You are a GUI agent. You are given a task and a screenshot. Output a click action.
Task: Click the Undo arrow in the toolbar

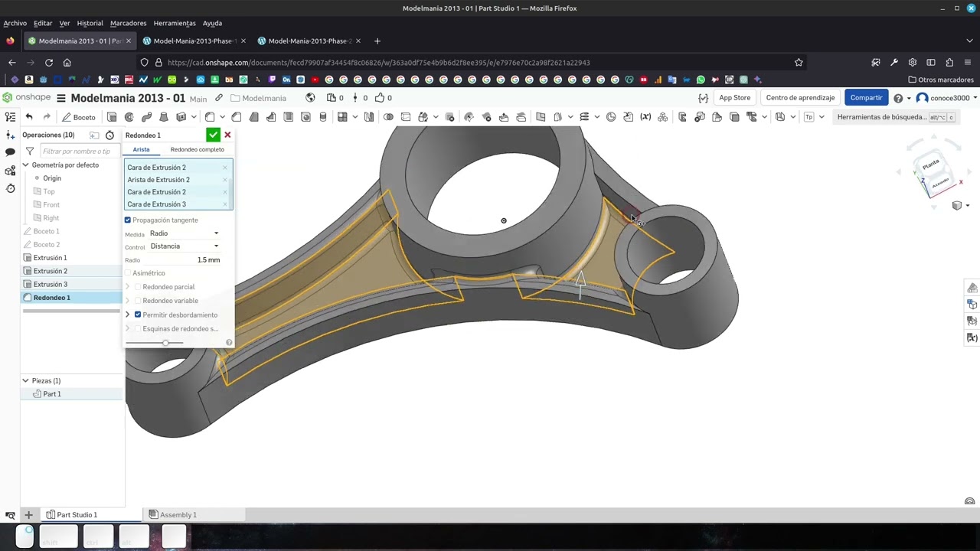[29, 117]
